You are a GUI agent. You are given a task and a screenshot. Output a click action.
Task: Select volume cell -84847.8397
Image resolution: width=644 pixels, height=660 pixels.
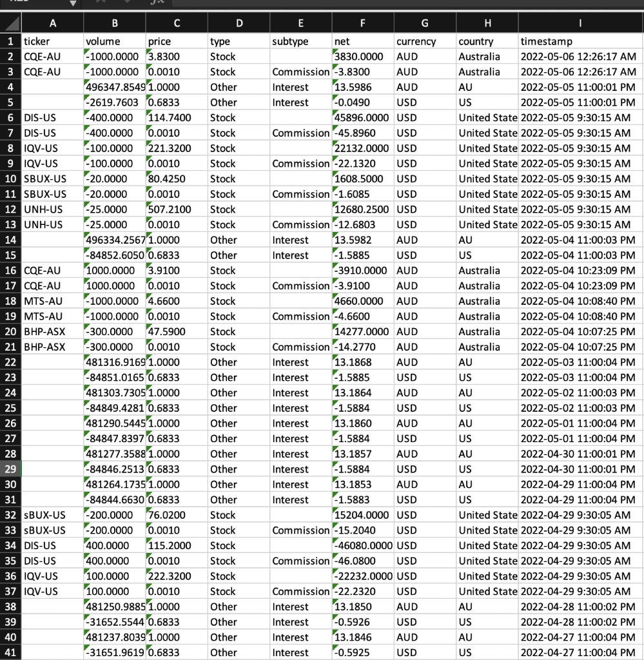[115, 438]
